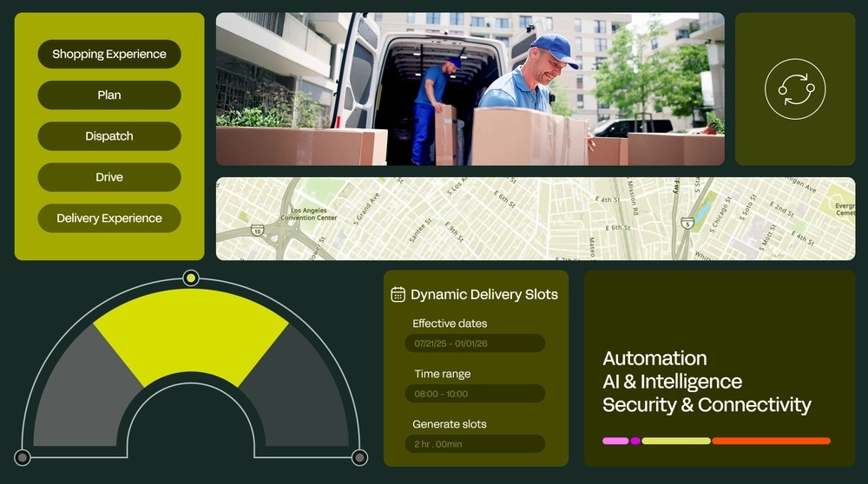Edit the Effective dates field

click(x=475, y=343)
